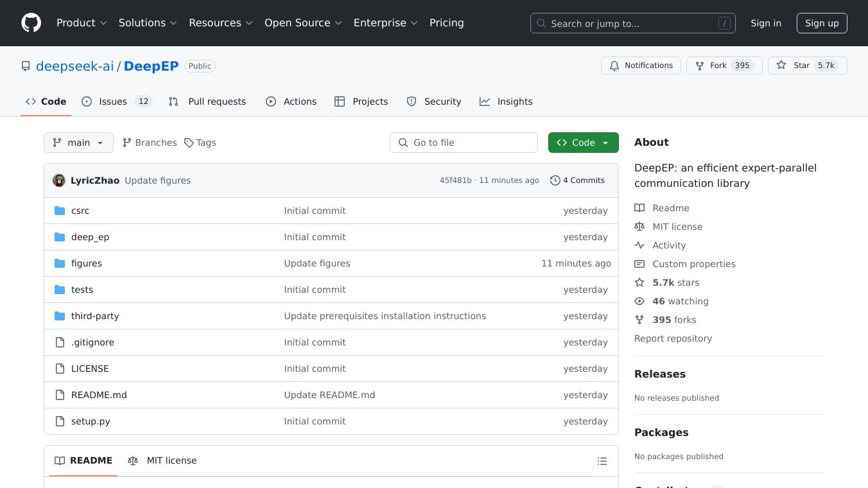Open the Report repository link
The width and height of the screenshot is (868, 488).
(x=673, y=338)
